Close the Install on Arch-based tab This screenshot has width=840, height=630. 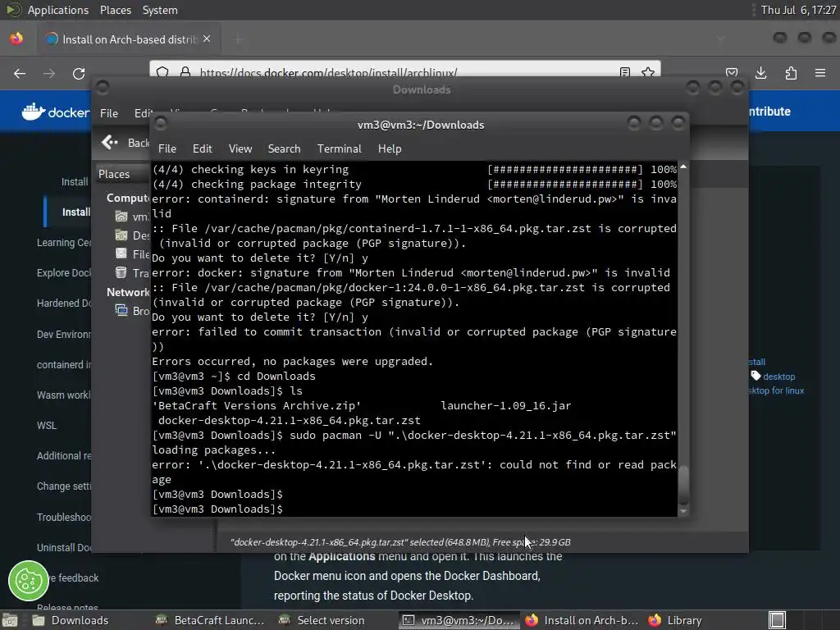tap(207, 39)
